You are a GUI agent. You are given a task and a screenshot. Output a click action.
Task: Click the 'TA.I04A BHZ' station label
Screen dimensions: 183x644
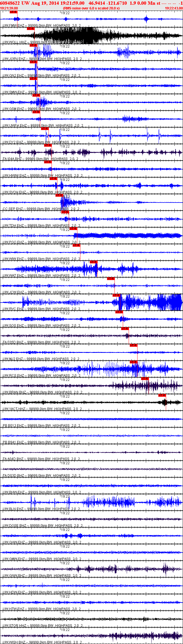coord(12,159)
